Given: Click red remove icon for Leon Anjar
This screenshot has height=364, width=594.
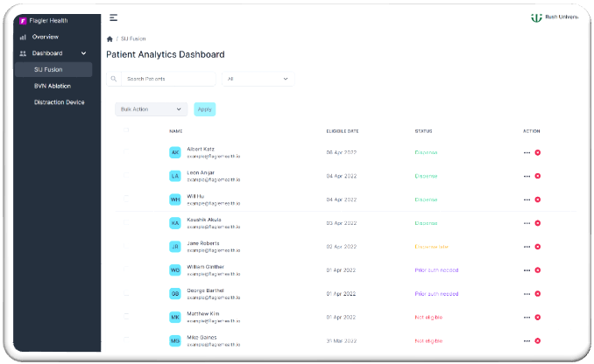Looking at the screenshot, I should [538, 176].
